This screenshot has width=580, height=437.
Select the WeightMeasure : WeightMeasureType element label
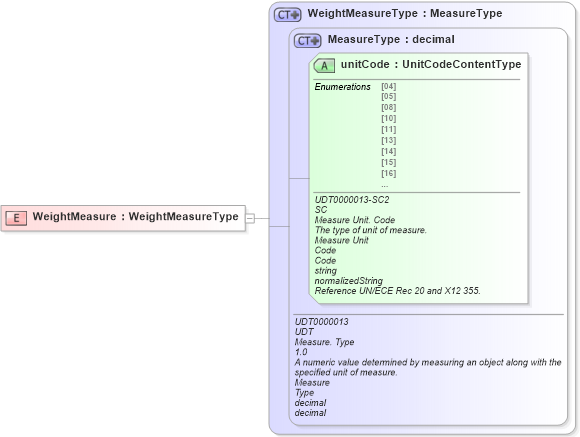pyautogui.click(x=135, y=216)
